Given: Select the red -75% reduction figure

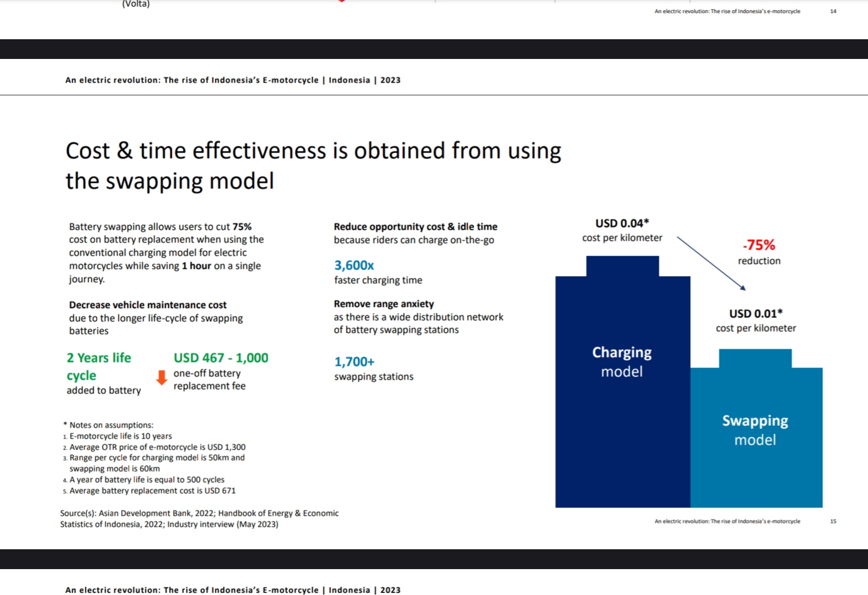Looking at the screenshot, I should (x=758, y=245).
